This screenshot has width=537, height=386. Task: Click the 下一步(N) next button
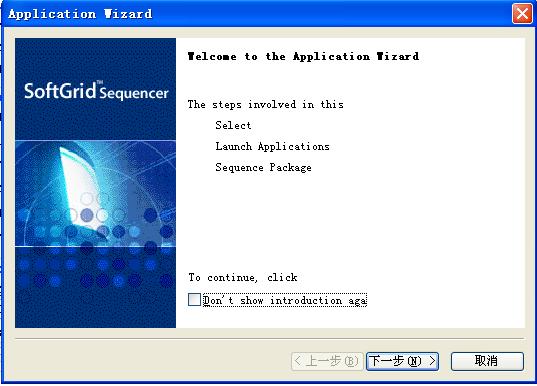click(x=402, y=361)
